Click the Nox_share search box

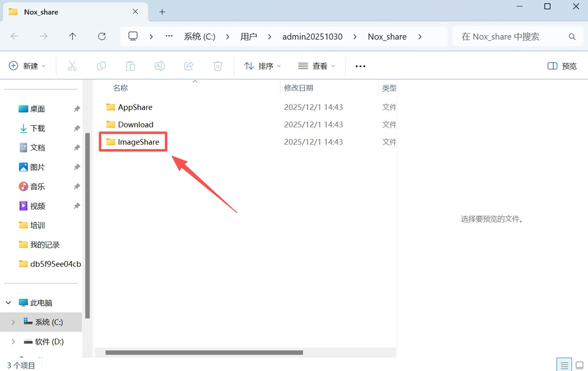512,37
